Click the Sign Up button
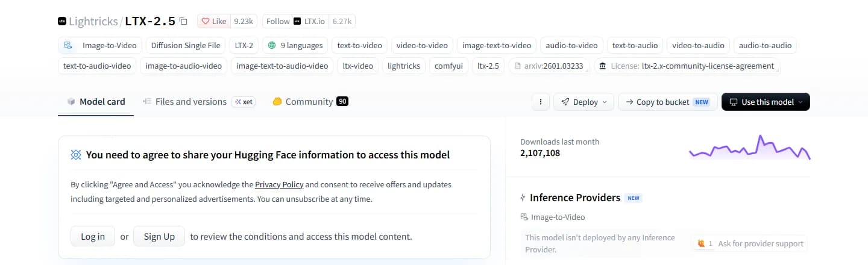This screenshot has height=265, width=868. coord(159,236)
